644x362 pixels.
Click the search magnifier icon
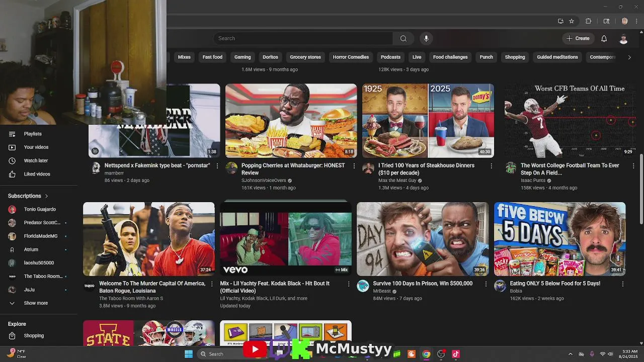403,38
